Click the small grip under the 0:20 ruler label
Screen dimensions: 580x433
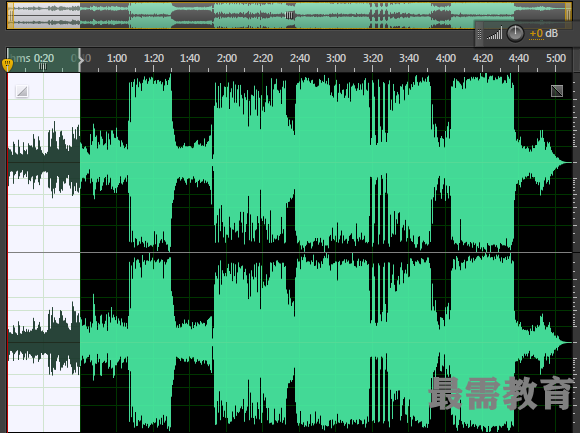(x=43, y=67)
